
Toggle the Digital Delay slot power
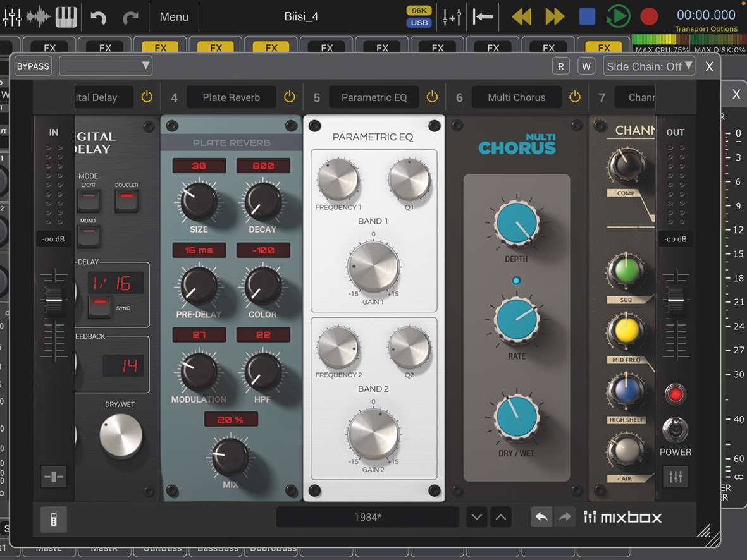(x=147, y=97)
